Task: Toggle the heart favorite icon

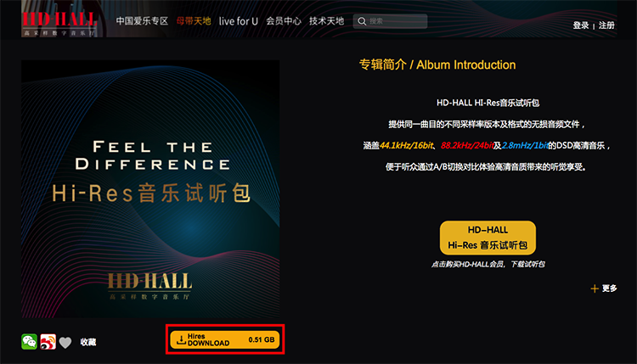Action: 65,343
